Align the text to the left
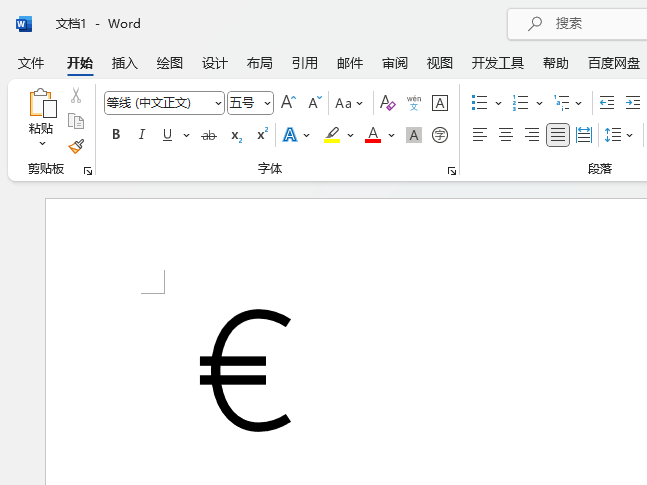The image size is (647, 485). click(x=480, y=135)
